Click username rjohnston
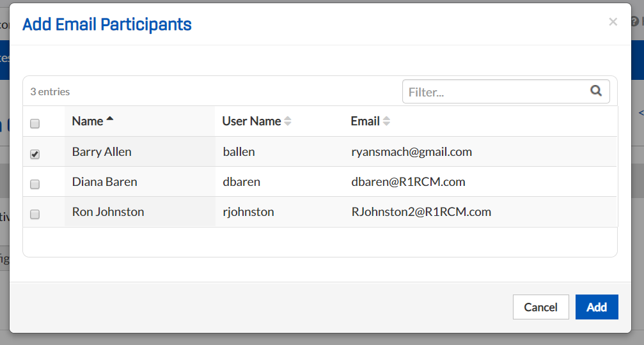Image resolution: width=644 pixels, height=345 pixels. click(x=249, y=211)
